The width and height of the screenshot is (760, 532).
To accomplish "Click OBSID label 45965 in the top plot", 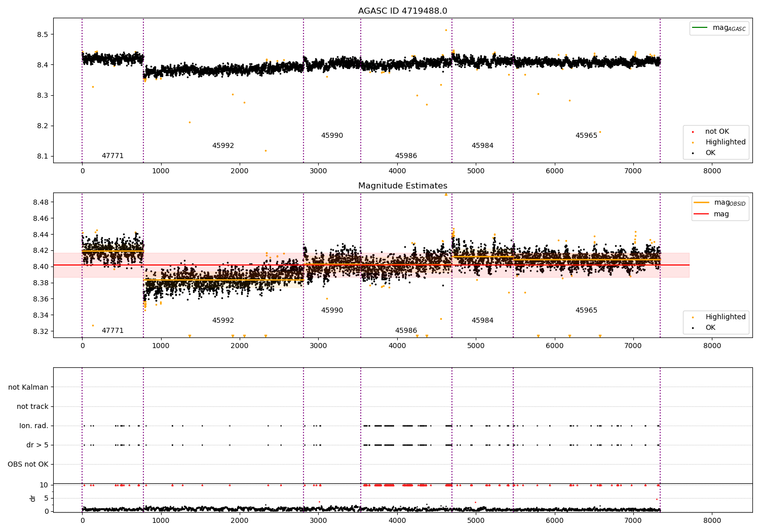I will point(586,136).
